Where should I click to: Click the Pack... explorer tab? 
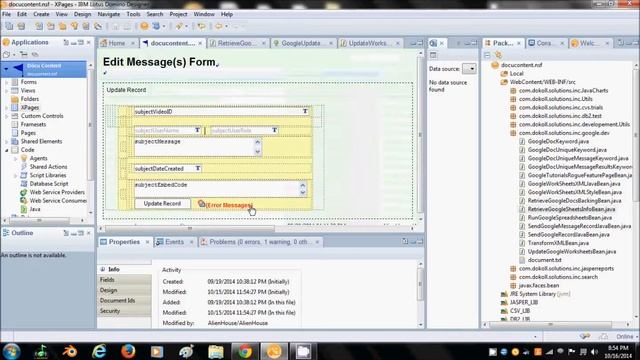pyautogui.click(x=502, y=43)
